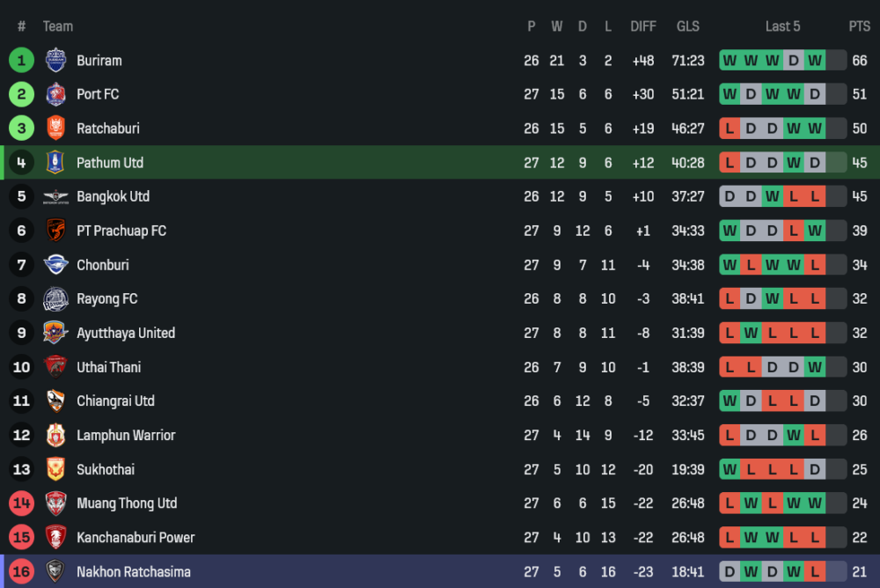Click the Last 5 column header

[x=782, y=26]
